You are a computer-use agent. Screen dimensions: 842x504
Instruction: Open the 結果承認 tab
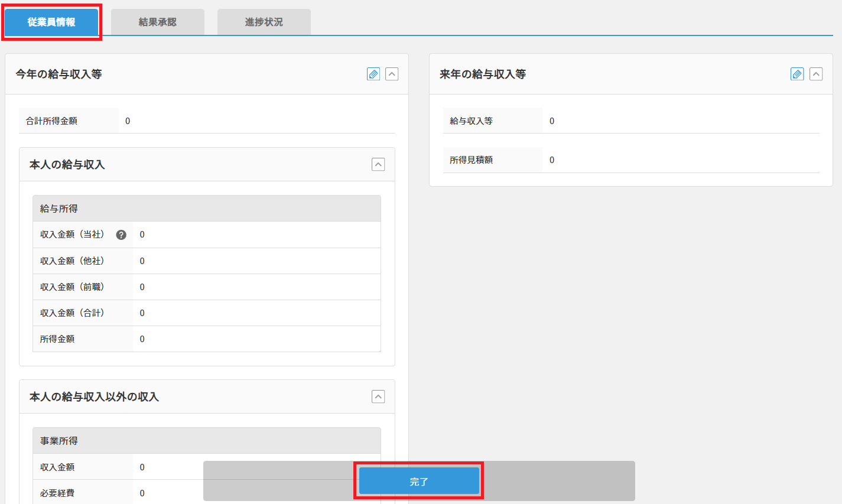[158, 22]
